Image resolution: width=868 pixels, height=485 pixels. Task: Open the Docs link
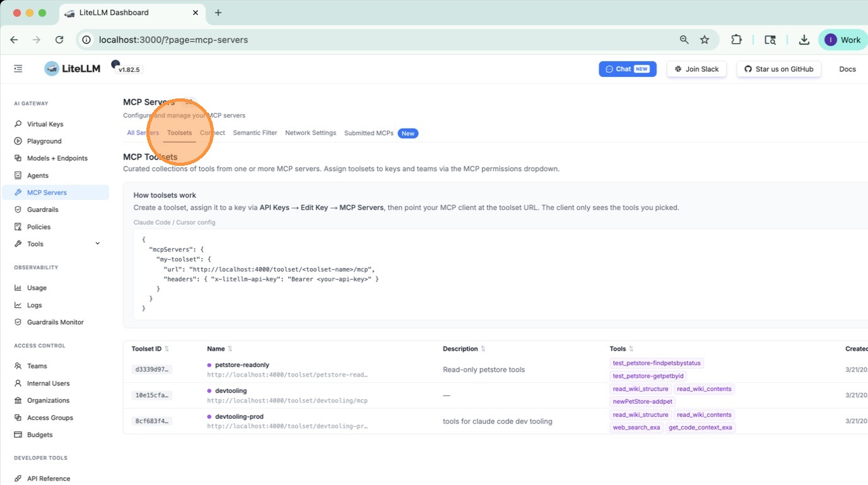click(847, 69)
